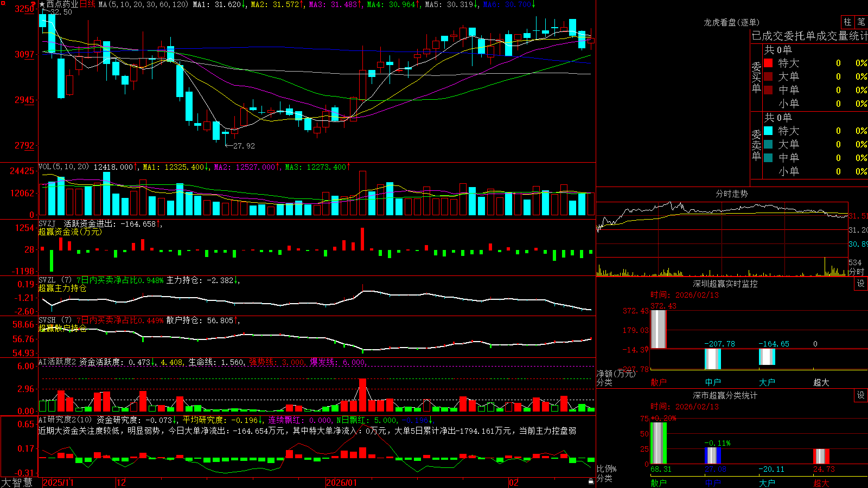The image size is (868, 488).
Task: Click the red question-mark icon at top left
Action: (x=34, y=4)
